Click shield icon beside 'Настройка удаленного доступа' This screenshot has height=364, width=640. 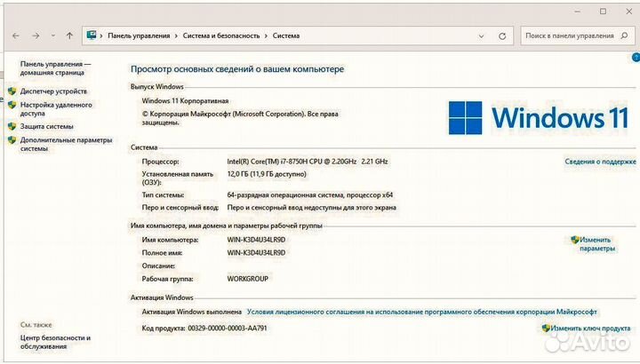(x=12, y=105)
